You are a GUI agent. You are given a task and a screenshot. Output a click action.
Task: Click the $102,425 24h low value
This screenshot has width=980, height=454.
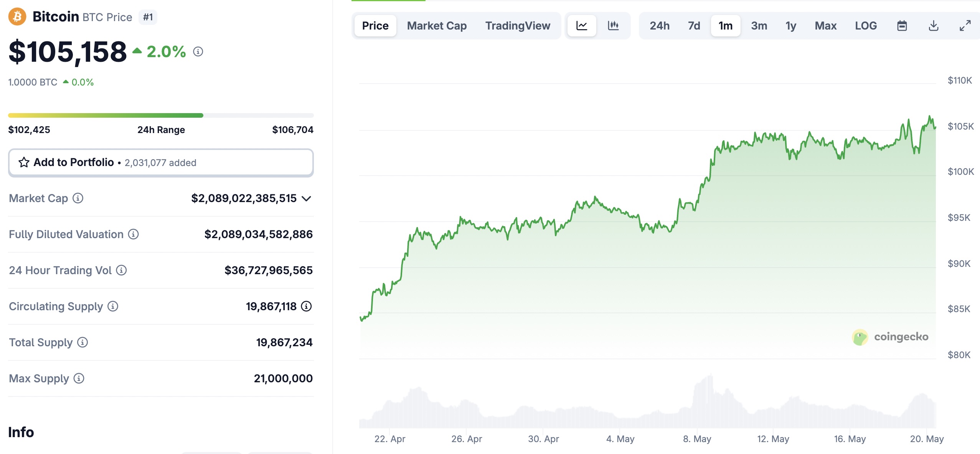click(x=29, y=130)
